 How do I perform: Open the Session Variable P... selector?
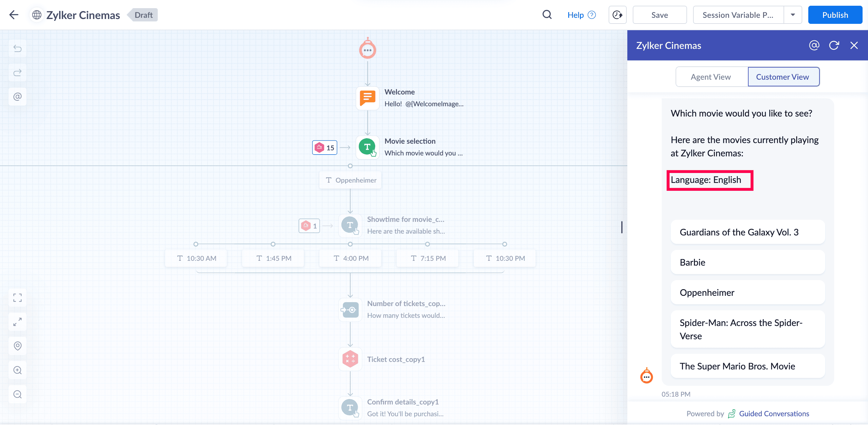click(x=738, y=15)
